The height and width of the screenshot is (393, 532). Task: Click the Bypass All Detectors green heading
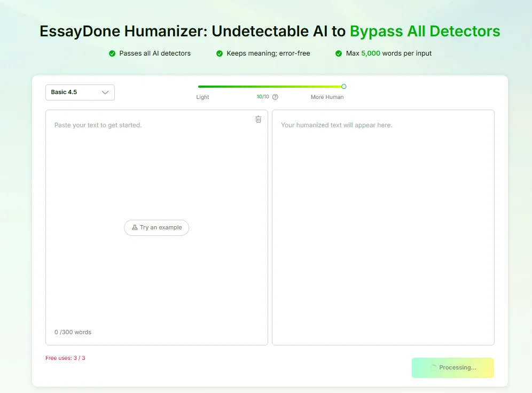[425, 31]
